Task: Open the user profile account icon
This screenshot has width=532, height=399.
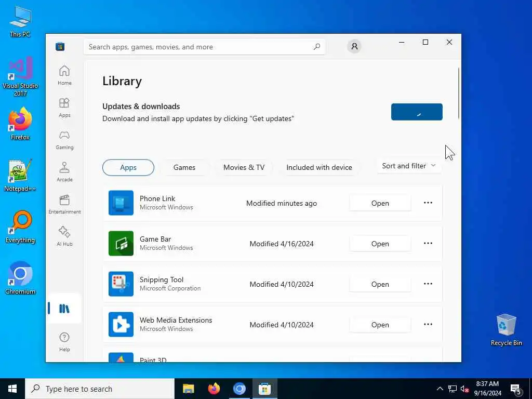Action: tap(354, 46)
